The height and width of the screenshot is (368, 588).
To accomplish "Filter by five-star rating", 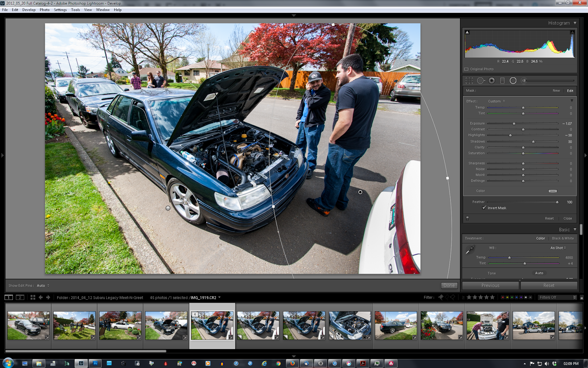I will [x=492, y=297].
